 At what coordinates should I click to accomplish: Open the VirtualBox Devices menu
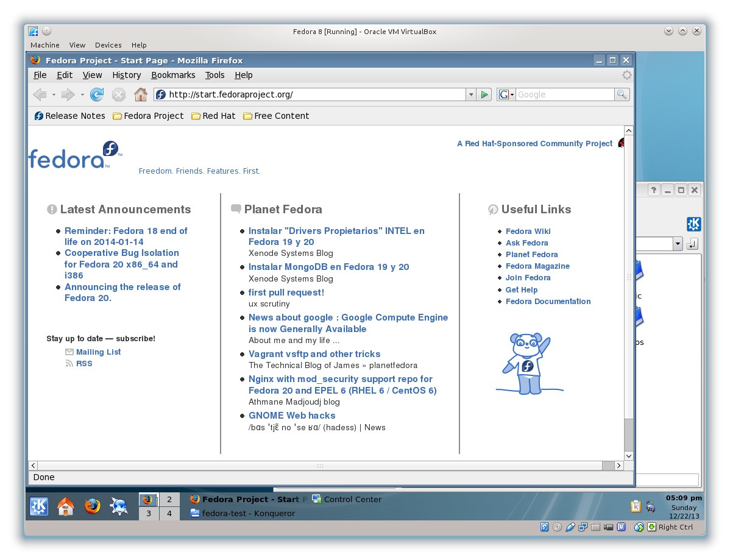click(x=108, y=45)
